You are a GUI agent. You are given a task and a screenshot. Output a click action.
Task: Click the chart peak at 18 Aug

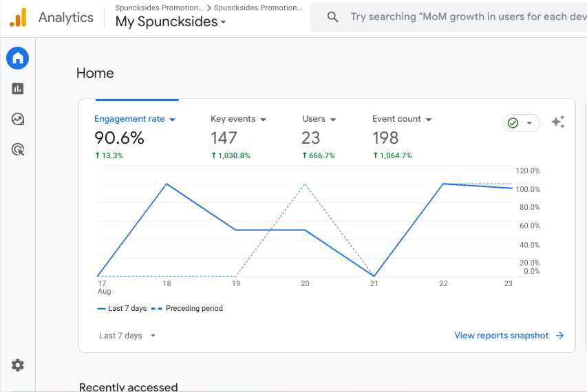click(167, 184)
